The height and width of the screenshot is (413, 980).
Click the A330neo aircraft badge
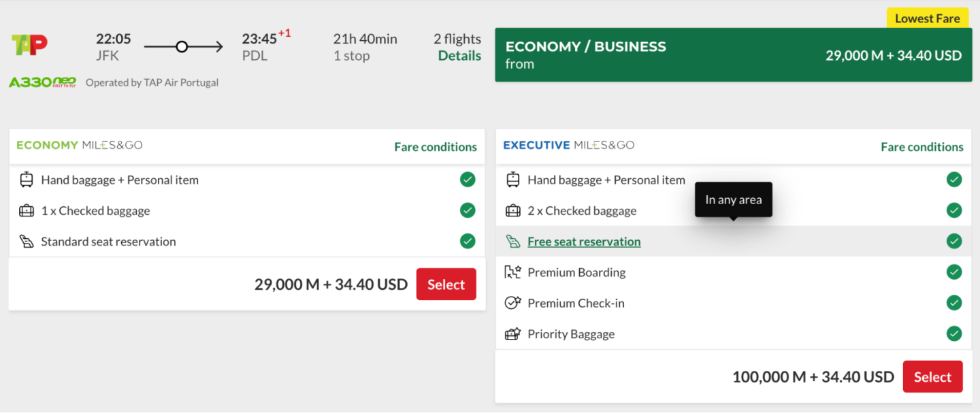point(42,82)
